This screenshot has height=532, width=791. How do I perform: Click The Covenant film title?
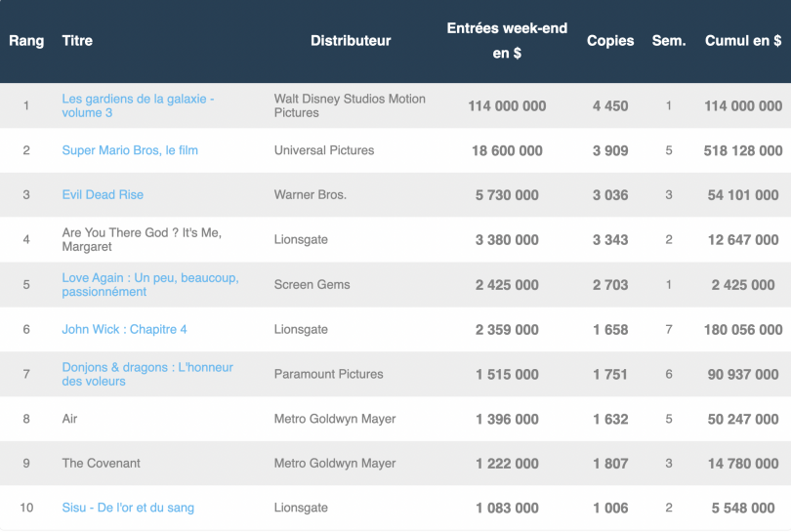pos(102,464)
